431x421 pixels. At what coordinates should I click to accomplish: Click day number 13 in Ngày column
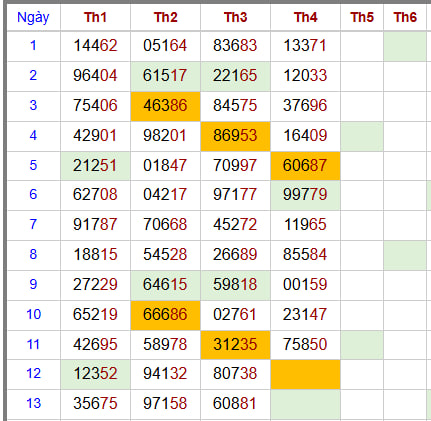[33, 403]
